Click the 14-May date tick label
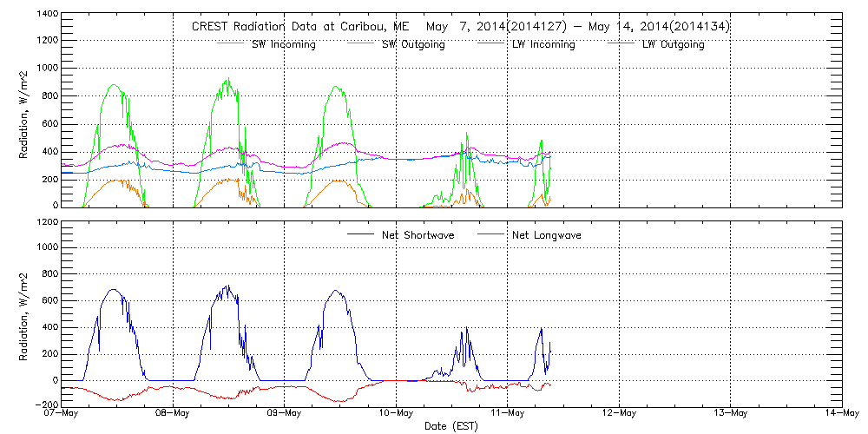 [841, 414]
